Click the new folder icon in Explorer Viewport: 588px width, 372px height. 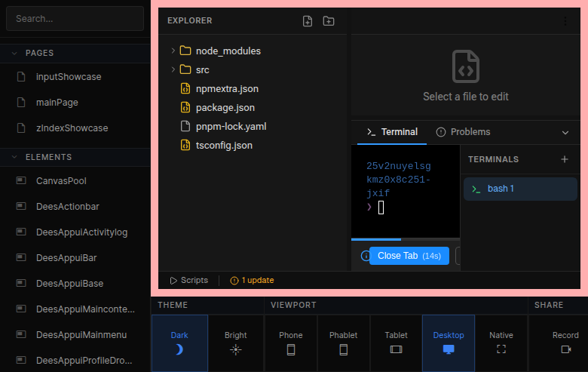tap(329, 21)
